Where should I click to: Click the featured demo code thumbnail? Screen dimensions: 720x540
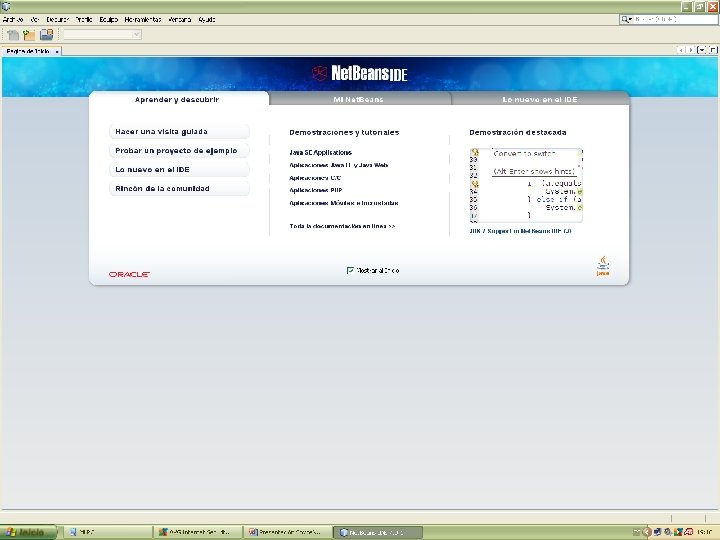click(526, 185)
